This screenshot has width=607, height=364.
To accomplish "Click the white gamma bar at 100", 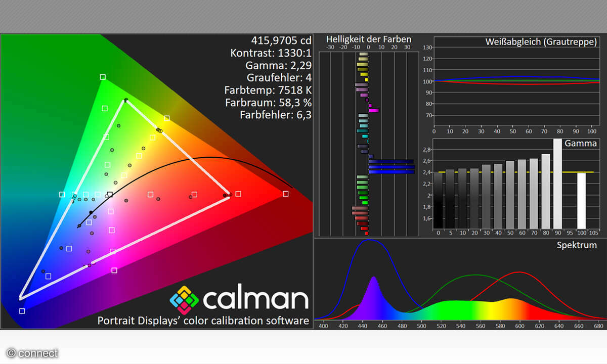I will point(581,201).
